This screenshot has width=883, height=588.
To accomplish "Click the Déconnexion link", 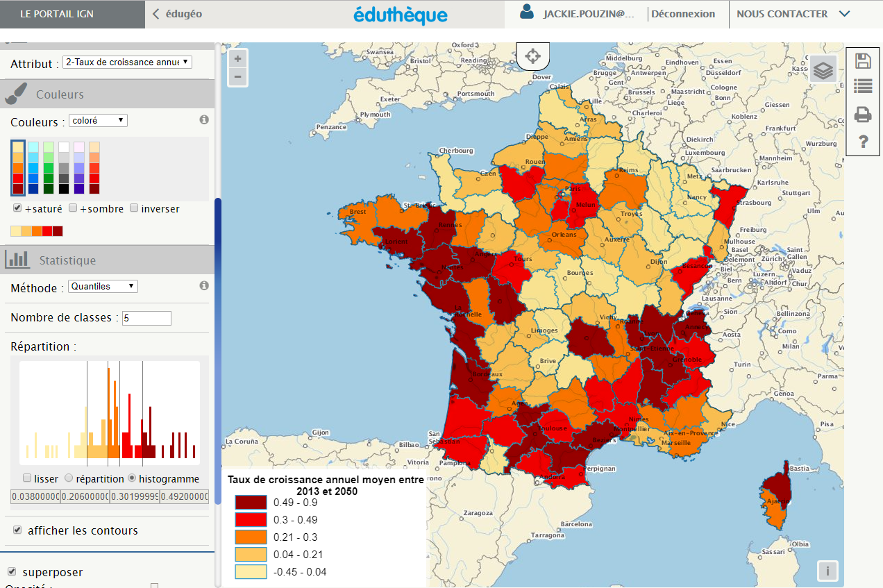I will 682,13.
